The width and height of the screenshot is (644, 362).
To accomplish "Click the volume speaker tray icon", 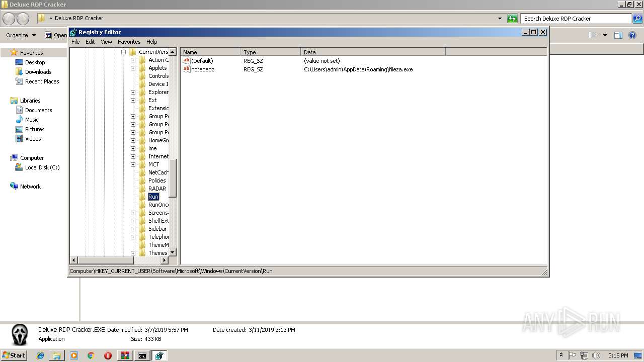I will (596, 355).
